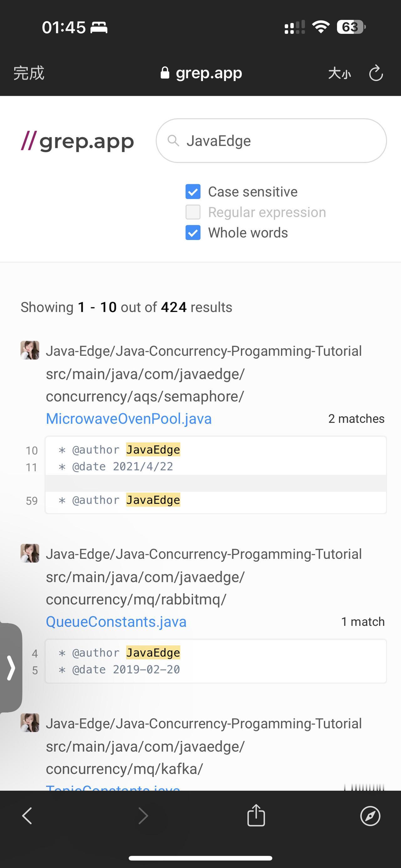The height and width of the screenshot is (868, 401).
Task: Expand the side panel chevron handle
Action: 11,668
